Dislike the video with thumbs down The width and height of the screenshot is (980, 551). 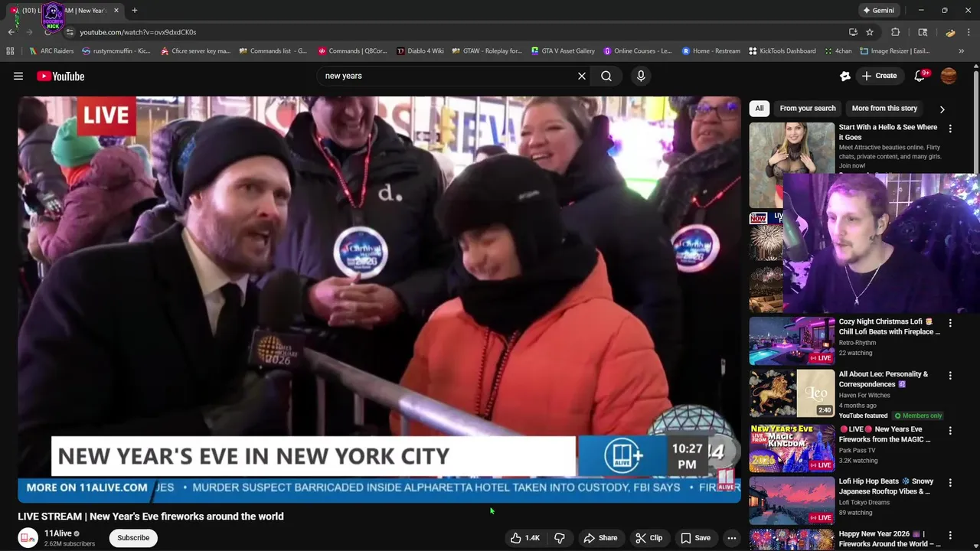pyautogui.click(x=560, y=538)
